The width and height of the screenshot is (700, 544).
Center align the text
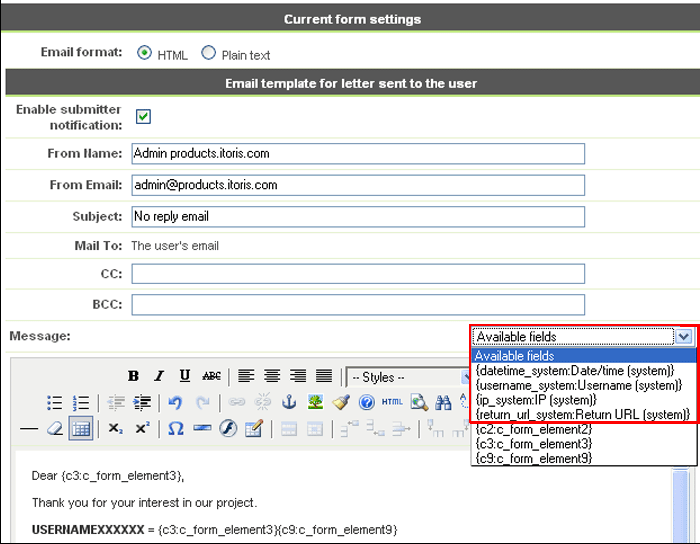[x=272, y=376]
